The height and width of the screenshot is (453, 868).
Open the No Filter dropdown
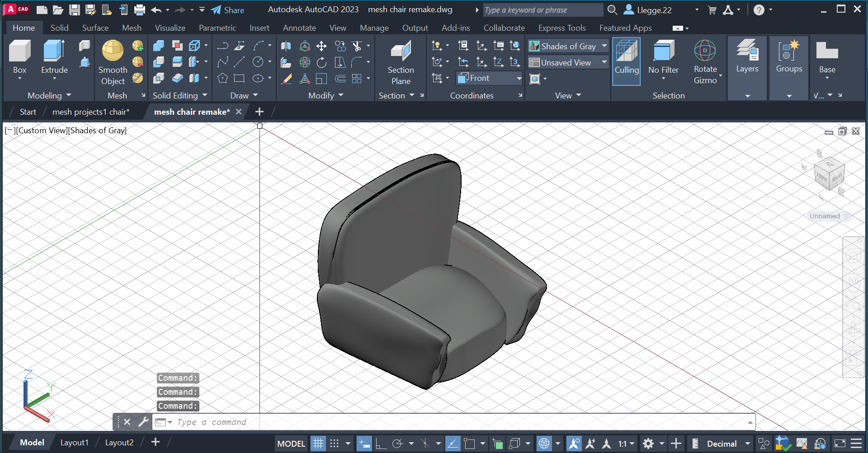point(663,61)
